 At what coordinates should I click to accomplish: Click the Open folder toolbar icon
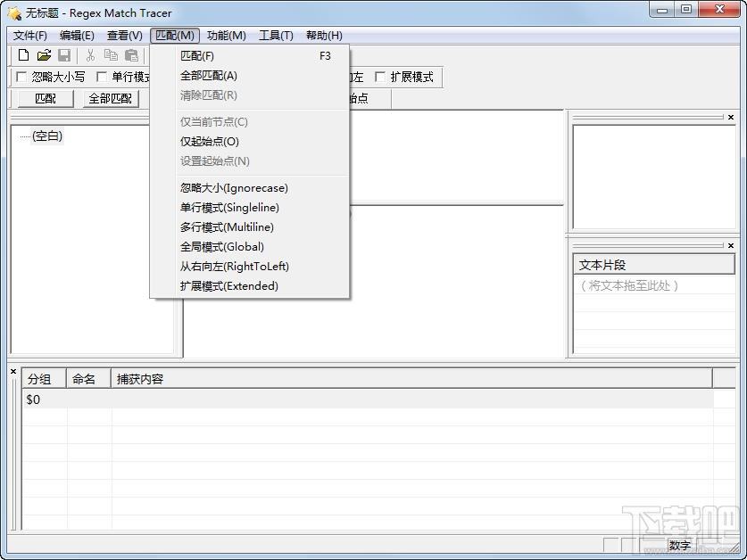click(44, 55)
